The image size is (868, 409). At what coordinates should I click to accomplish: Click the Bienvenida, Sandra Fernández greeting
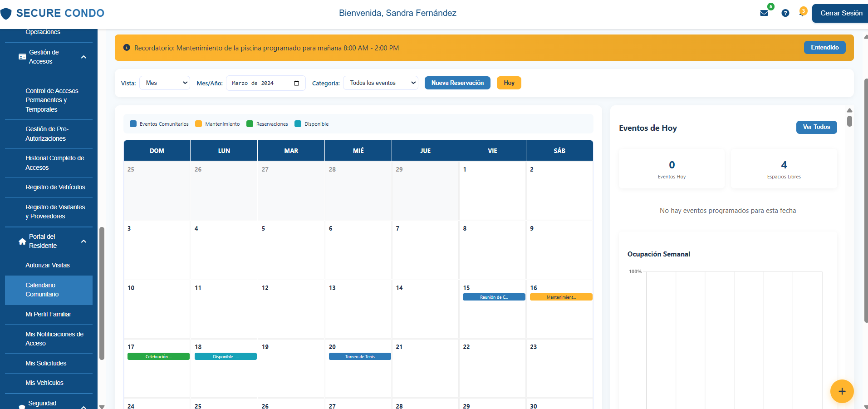pos(397,13)
